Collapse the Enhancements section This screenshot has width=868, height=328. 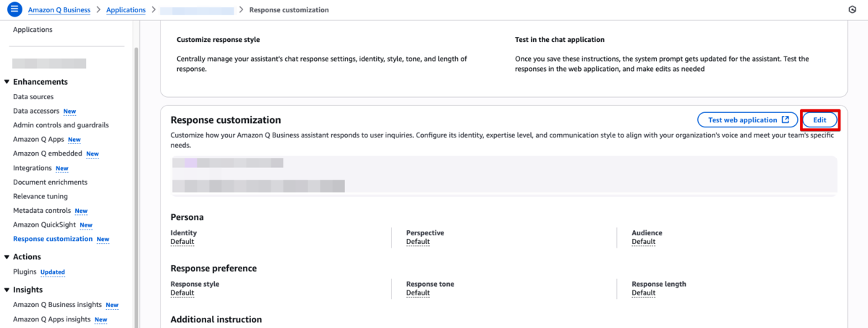[7, 82]
